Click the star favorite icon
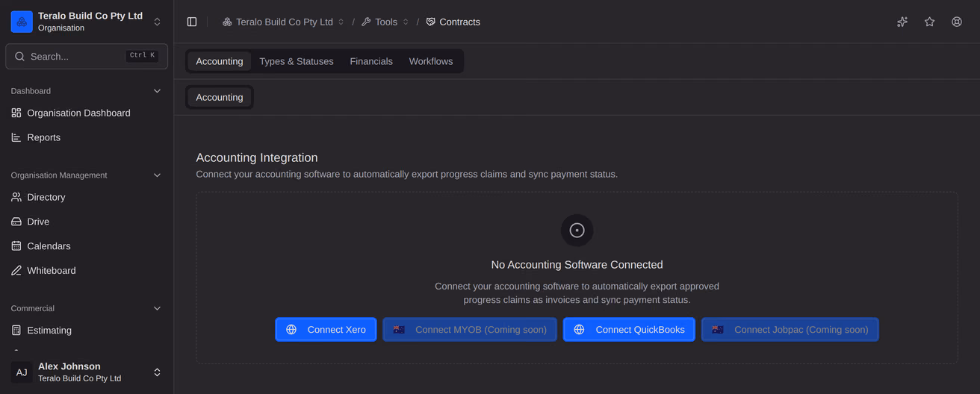 (x=929, y=22)
